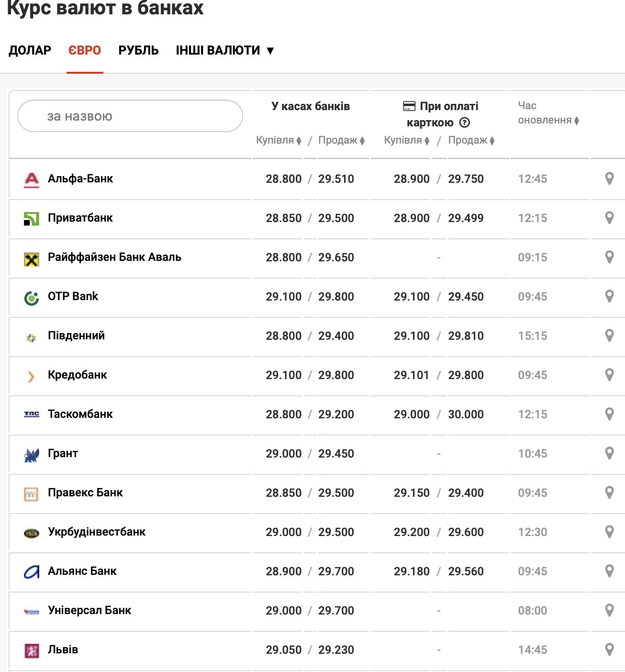Click the map pin for Приватбанк

[x=609, y=218]
